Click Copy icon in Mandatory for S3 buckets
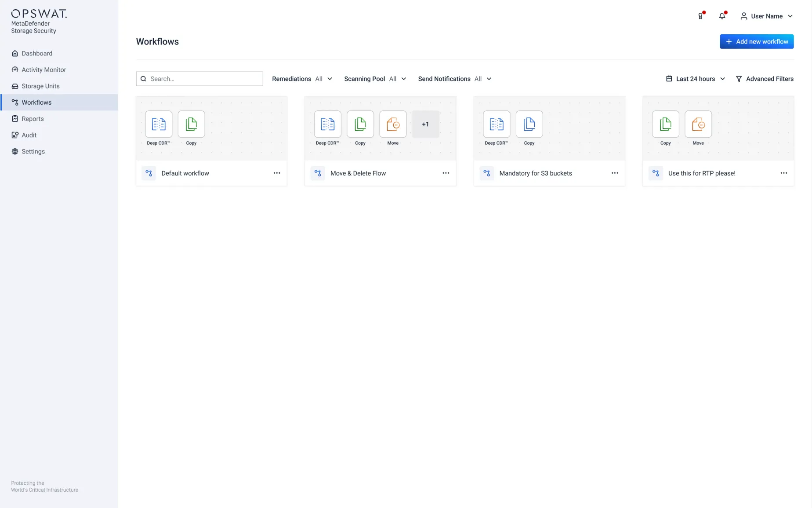The height and width of the screenshot is (508, 812). point(529,124)
